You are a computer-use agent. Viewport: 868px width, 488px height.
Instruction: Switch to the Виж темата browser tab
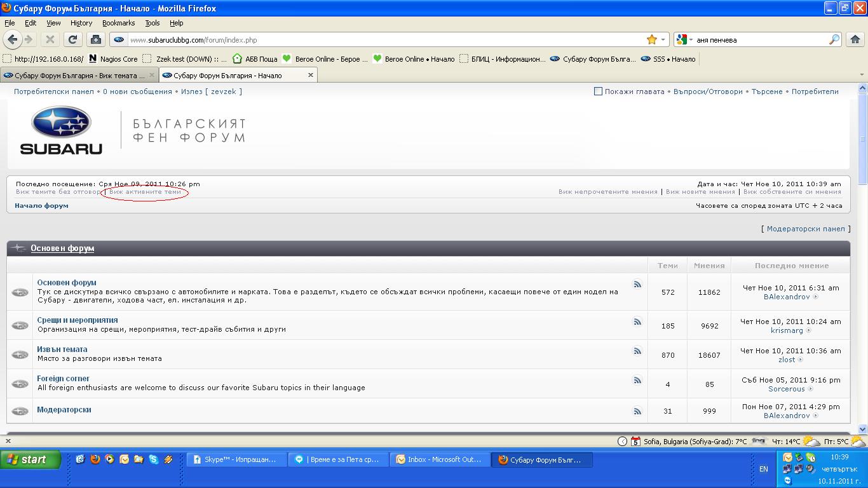(79, 75)
